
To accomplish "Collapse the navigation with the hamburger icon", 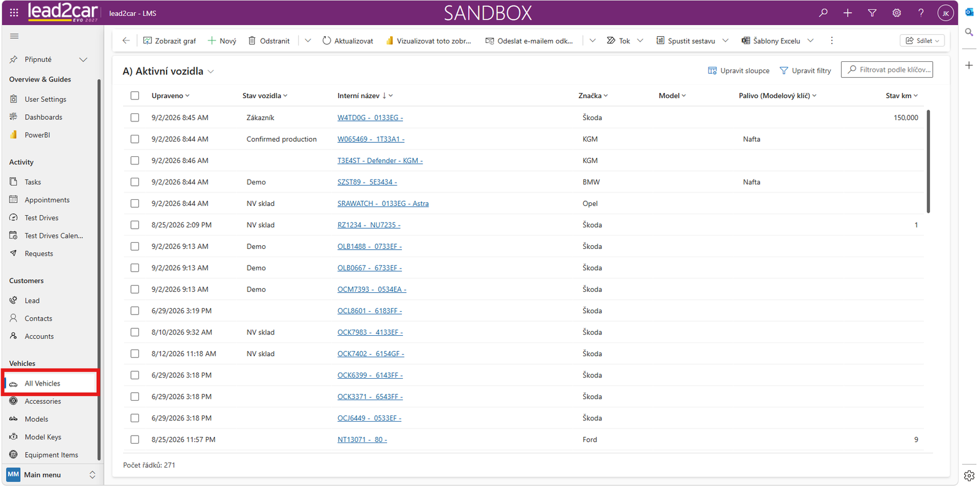I will point(14,36).
